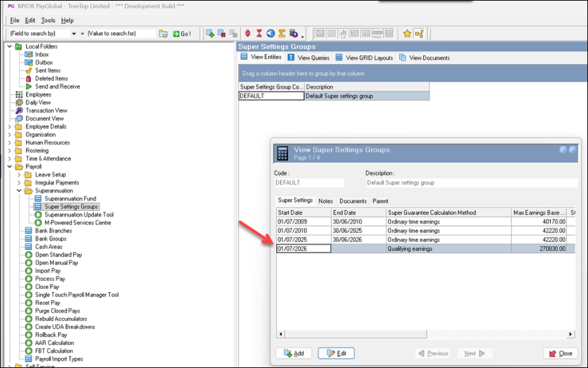Click the 01/07/2026 start date cell
The width and height of the screenshot is (588, 368).
coord(304,249)
